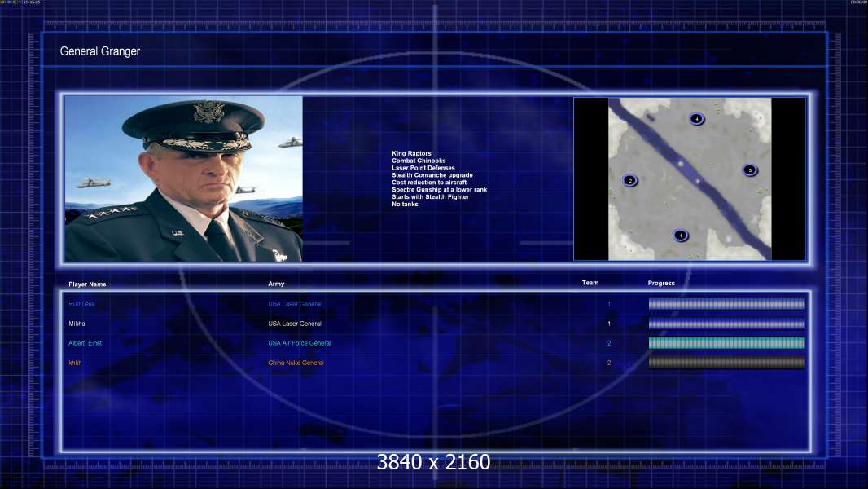This screenshot has height=489, width=868.
Task: Click 'Spectre Gunship at a lower rank'
Action: (x=440, y=189)
